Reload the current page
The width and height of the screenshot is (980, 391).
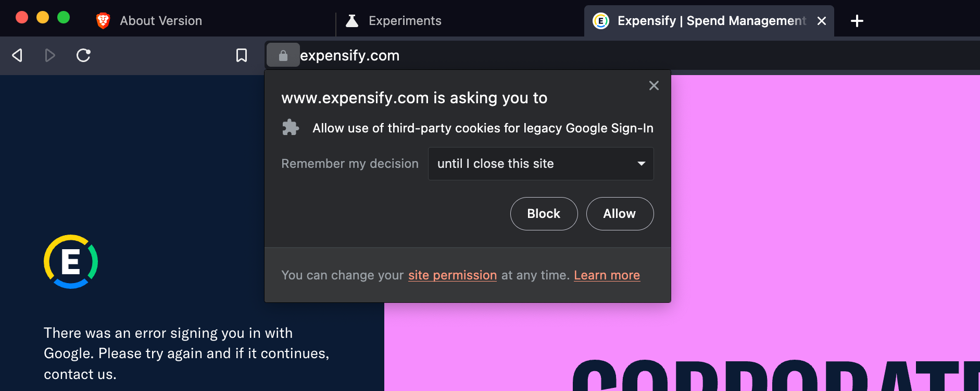83,55
